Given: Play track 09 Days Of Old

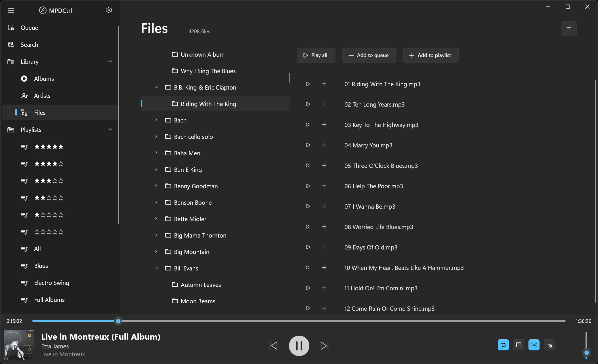Looking at the screenshot, I should [x=308, y=247].
